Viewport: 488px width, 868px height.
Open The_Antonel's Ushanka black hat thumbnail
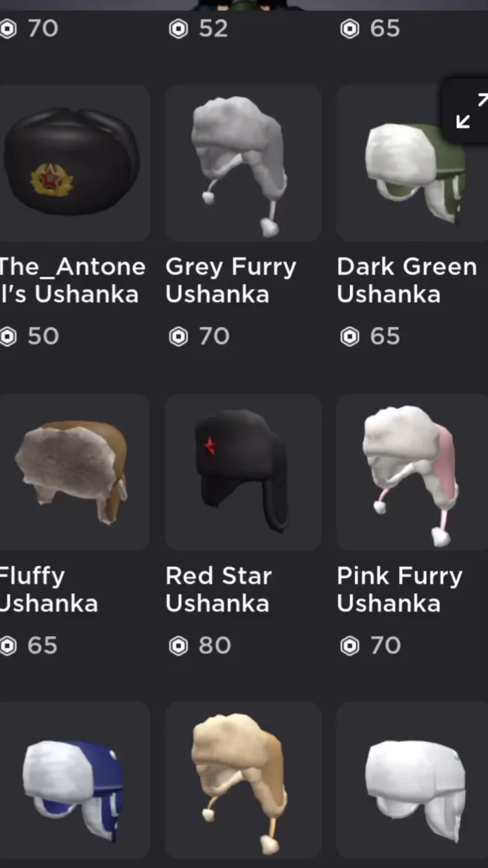point(74,163)
